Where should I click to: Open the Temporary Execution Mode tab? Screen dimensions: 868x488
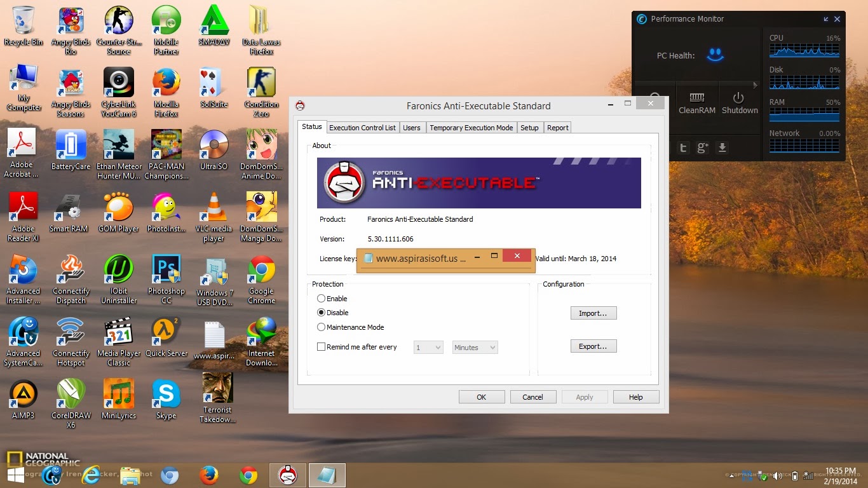[x=471, y=127]
